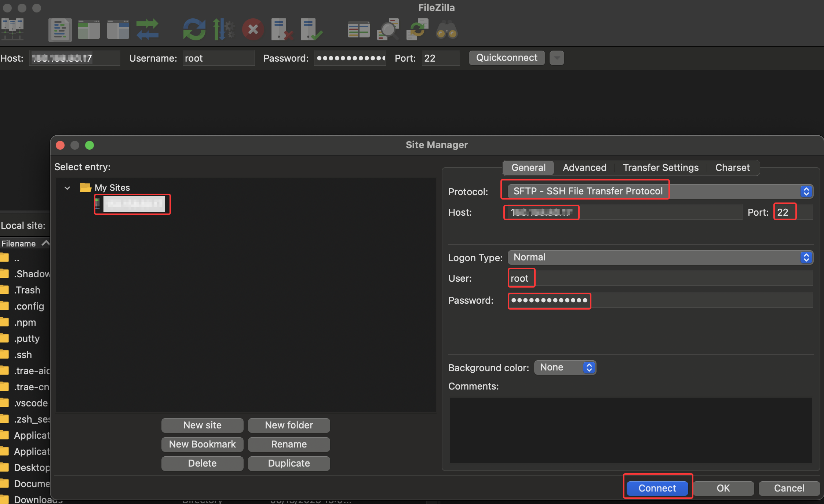Toggle remote directory tree icon

pos(118,30)
